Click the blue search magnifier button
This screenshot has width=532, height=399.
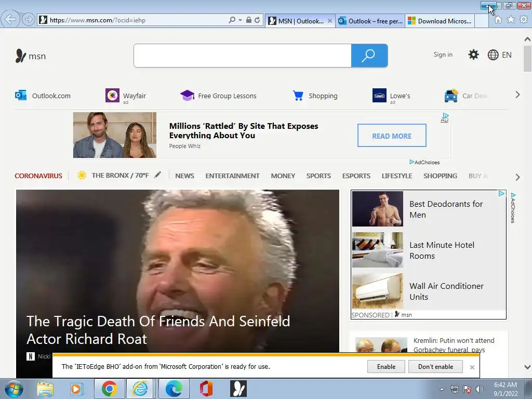click(x=369, y=56)
